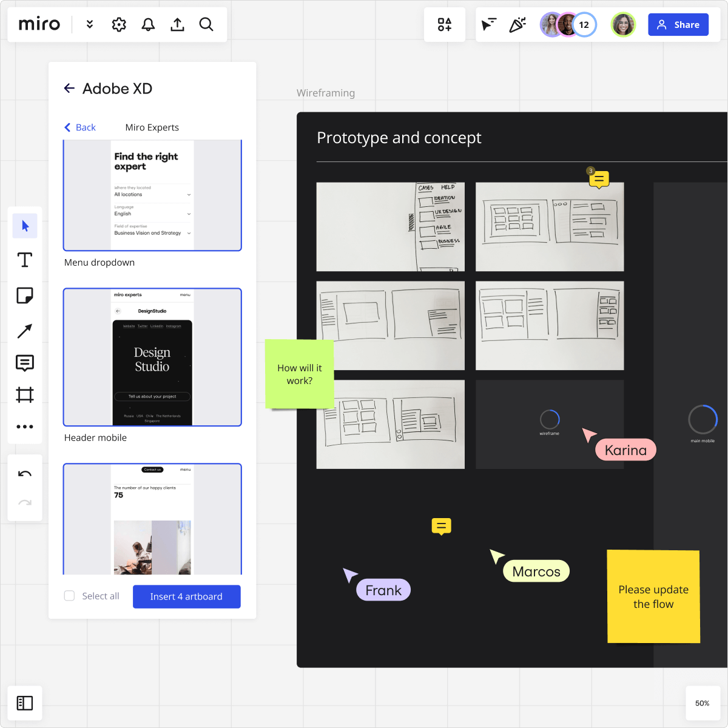Image resolution: width=728 pixels, height=728 pixels.
Task: Open the 12 collaborators count
Action: tap(584, 25)
